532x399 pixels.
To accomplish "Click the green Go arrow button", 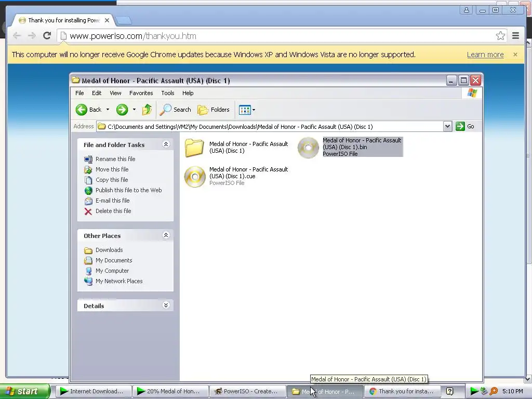I will [460, 126].
